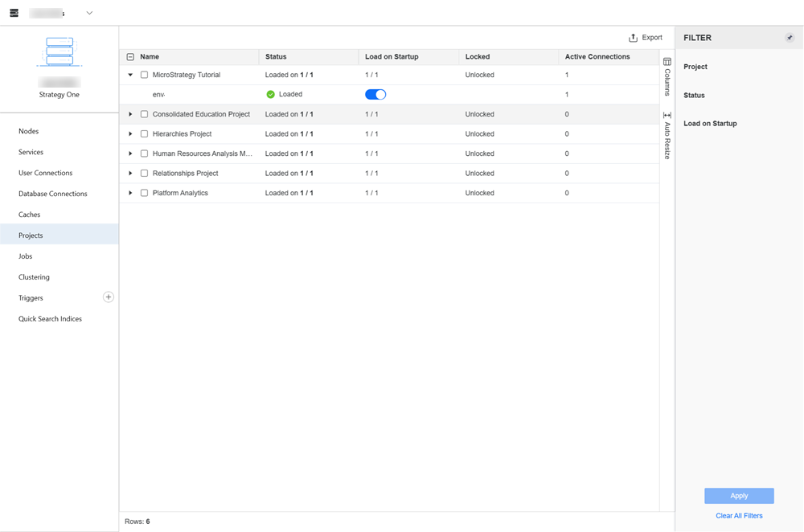Toggle the Load on Startup switch off
This screenshot has height=532, width=804.
pyautogui.click(x=375, y=95)
